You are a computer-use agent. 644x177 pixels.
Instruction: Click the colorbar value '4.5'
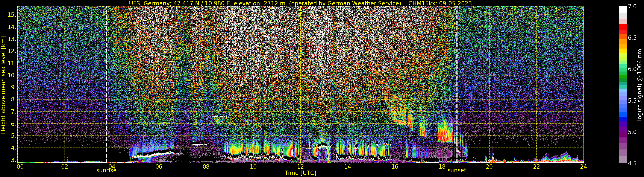pos(632,163)
